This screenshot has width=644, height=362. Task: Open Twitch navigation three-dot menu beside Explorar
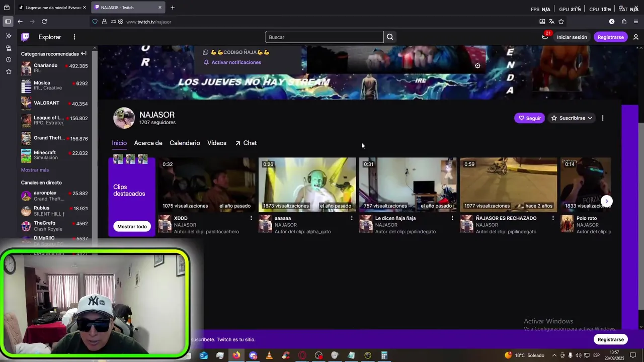(74, 37)
